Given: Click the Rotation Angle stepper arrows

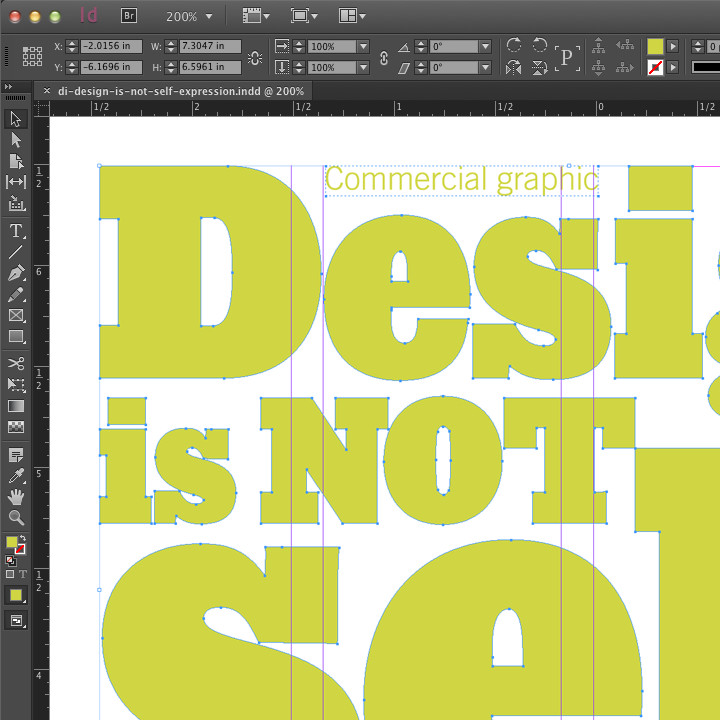Looking at the screenshot, I should point(421,46).
